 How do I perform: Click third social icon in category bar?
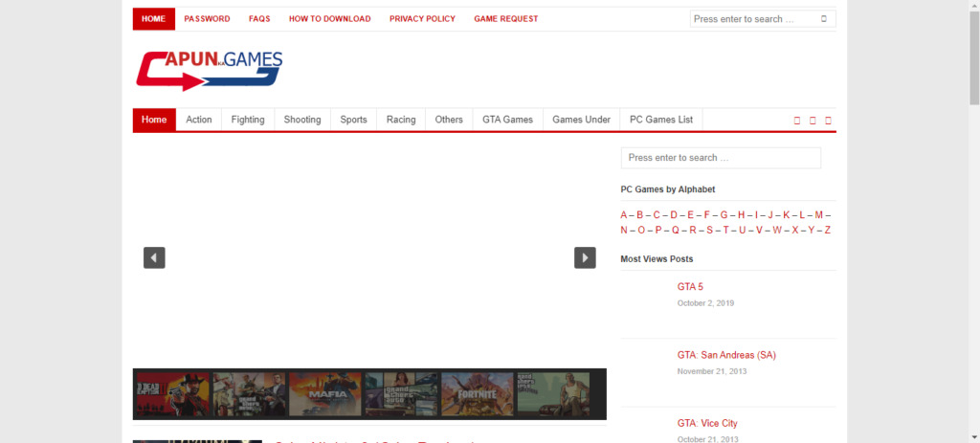[x=828, y=121]
